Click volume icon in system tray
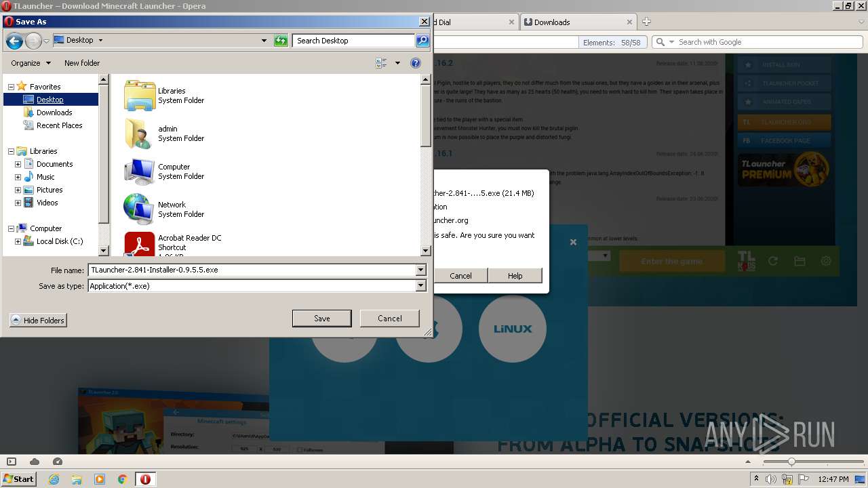This screenshot has height=488, width=868. click(772, 479)
